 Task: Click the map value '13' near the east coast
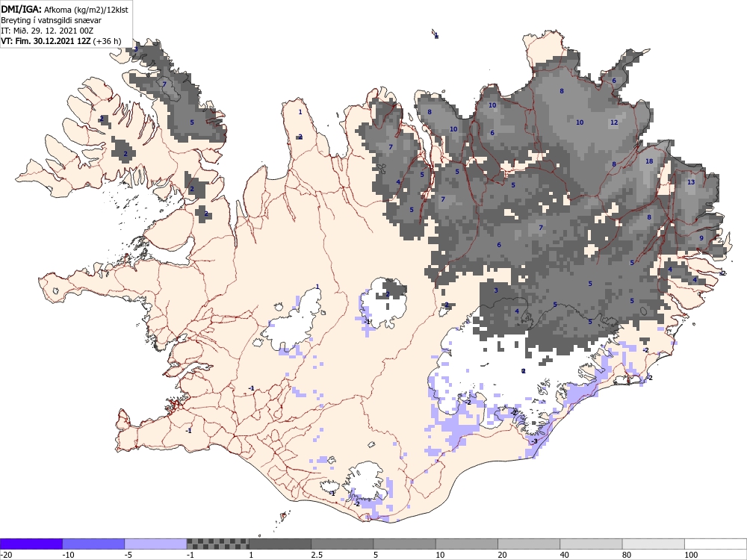(691, 182)
